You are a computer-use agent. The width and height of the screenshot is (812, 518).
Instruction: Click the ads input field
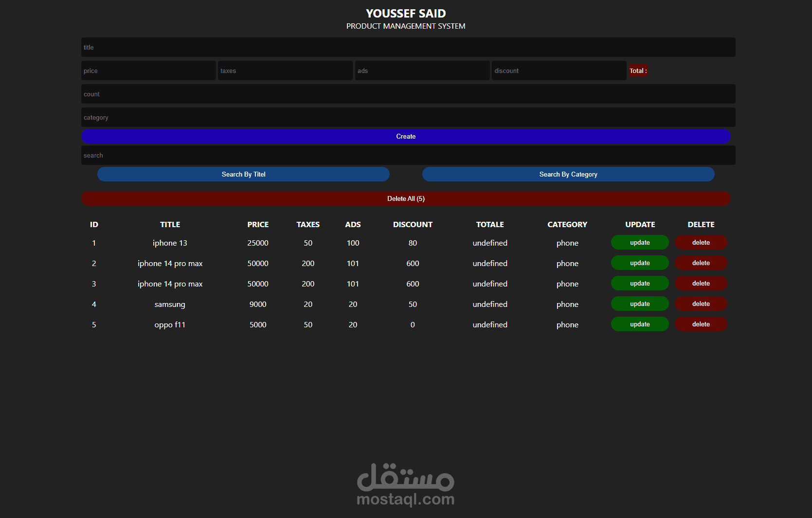pos(422,71)
